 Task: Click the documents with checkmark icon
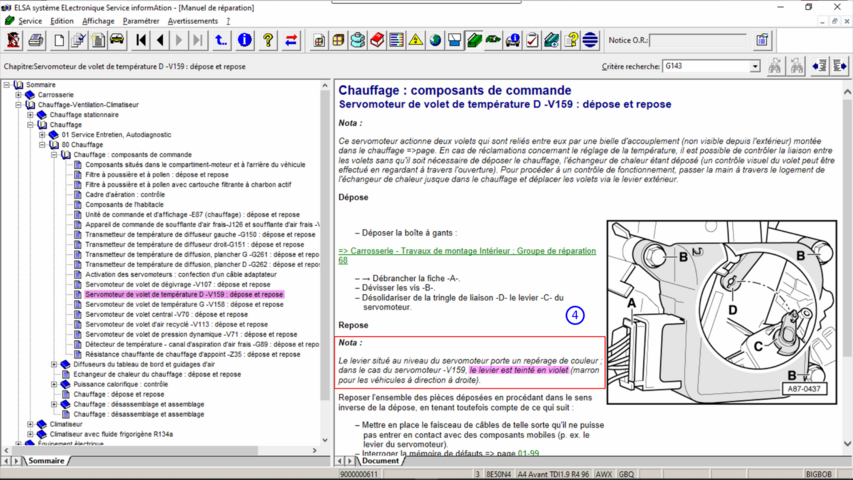tap(78, 40)
